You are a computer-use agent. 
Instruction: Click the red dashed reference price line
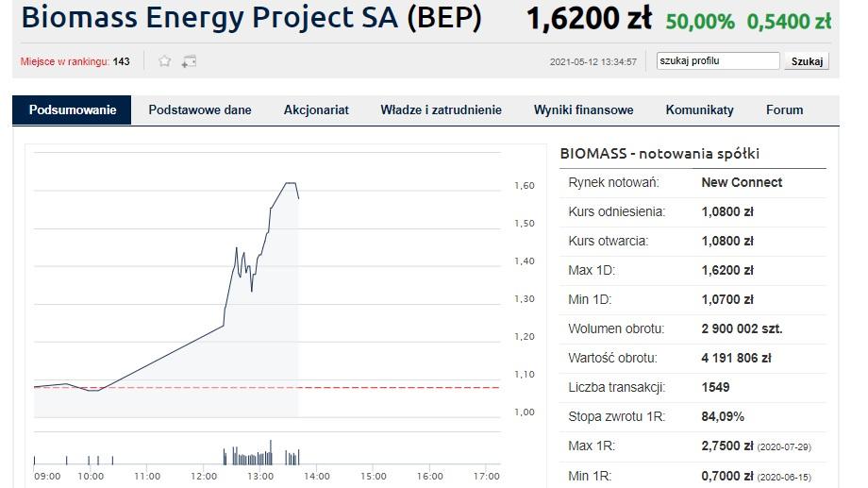click(x=267, y=387)
